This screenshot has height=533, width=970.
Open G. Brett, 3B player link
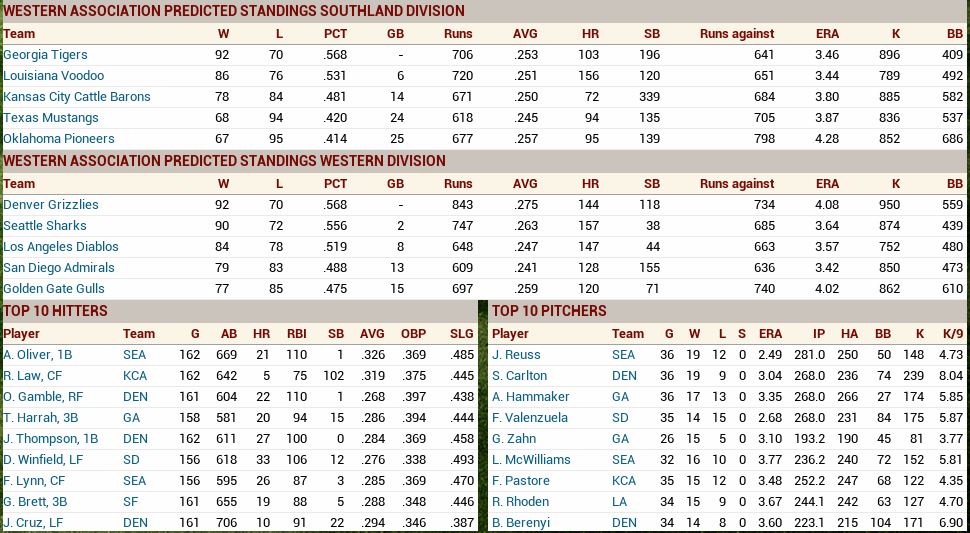[37, 502]
